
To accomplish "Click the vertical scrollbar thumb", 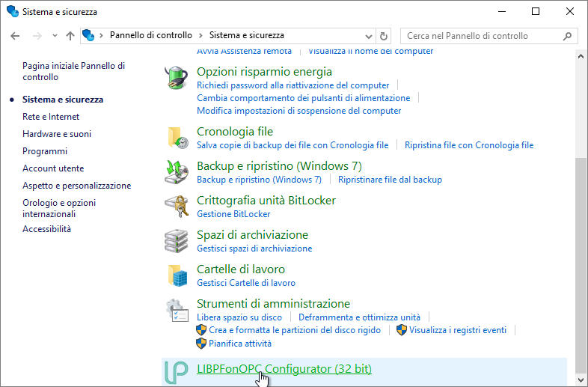I will tap(581, 265).
